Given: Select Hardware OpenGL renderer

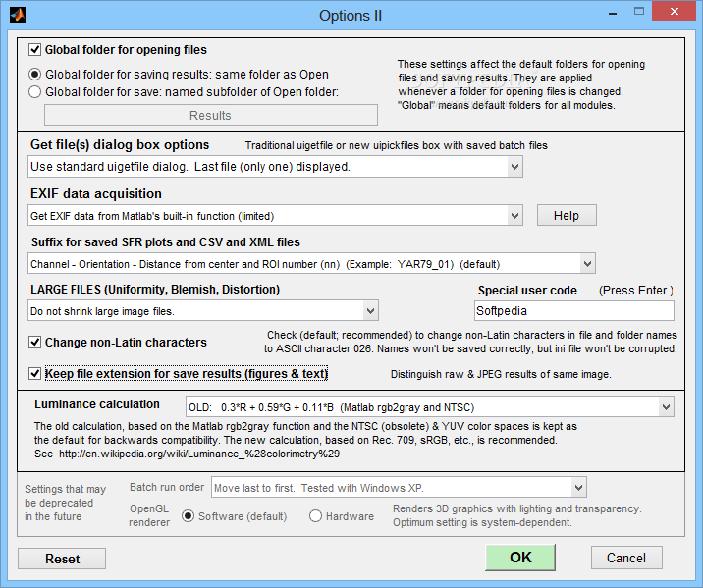Looking at the screenshot, I should pyautogui.click(x=315, y=516).
